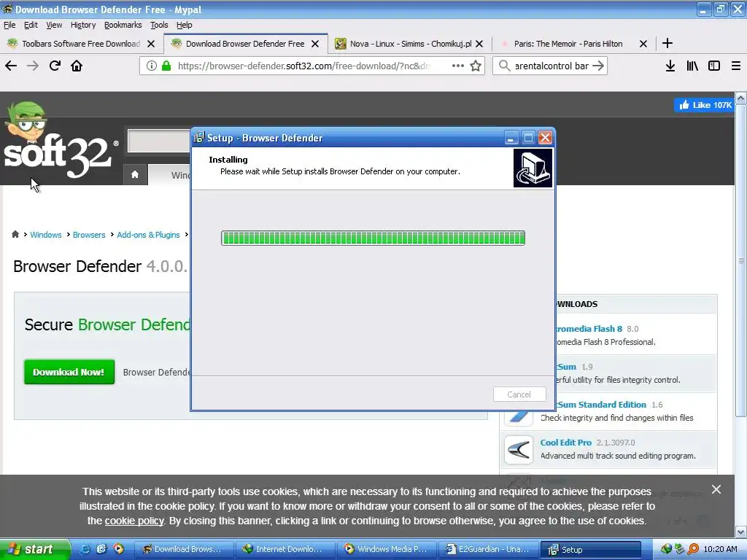Screen dimensions: 747x560
Task: Open the View menu
Action: [54, 25]
